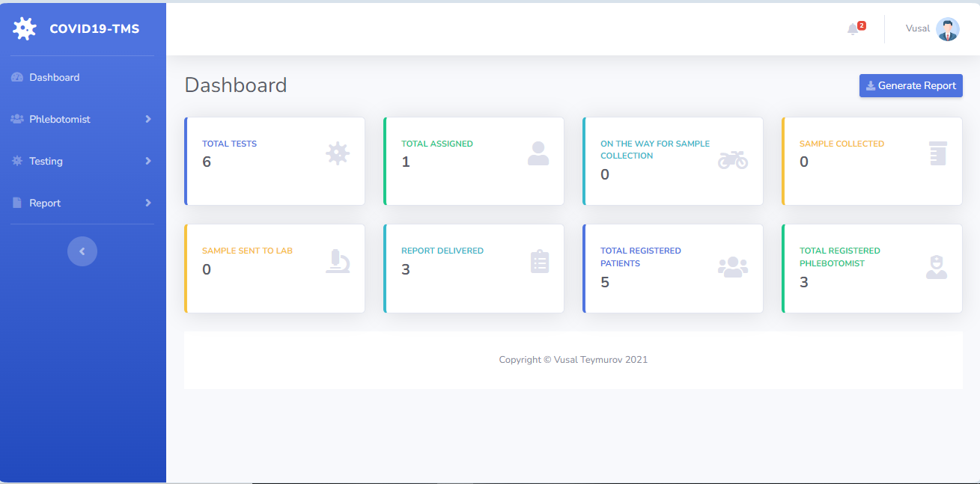Viewport: 980px width, 484px height.
Task: Click the microscope icon in Sample Sent card
Action: click(x=338, y=261)
